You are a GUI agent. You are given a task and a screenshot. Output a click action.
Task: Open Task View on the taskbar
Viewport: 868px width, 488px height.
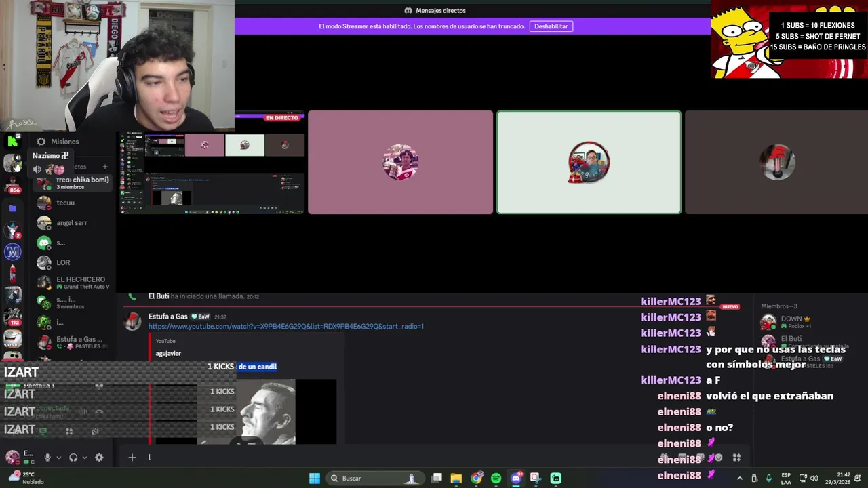coord(437,479)
